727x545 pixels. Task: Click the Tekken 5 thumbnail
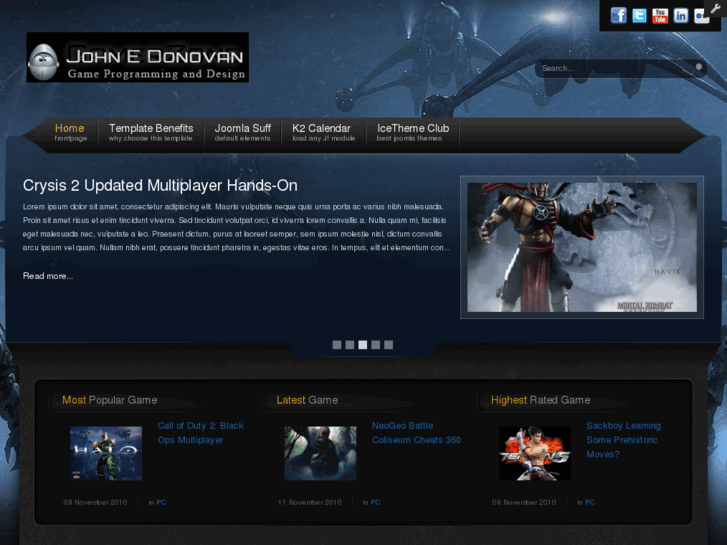coord(535,453)
